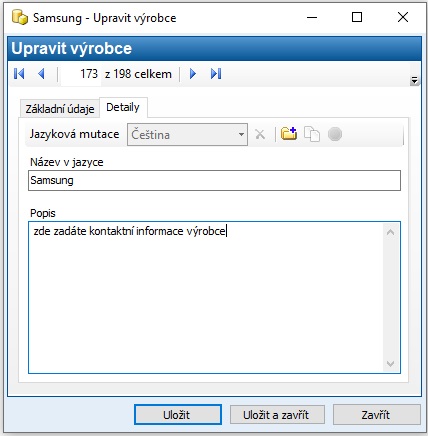
Task: Switch to the Základní údaje tab
Action: [60, 109]
